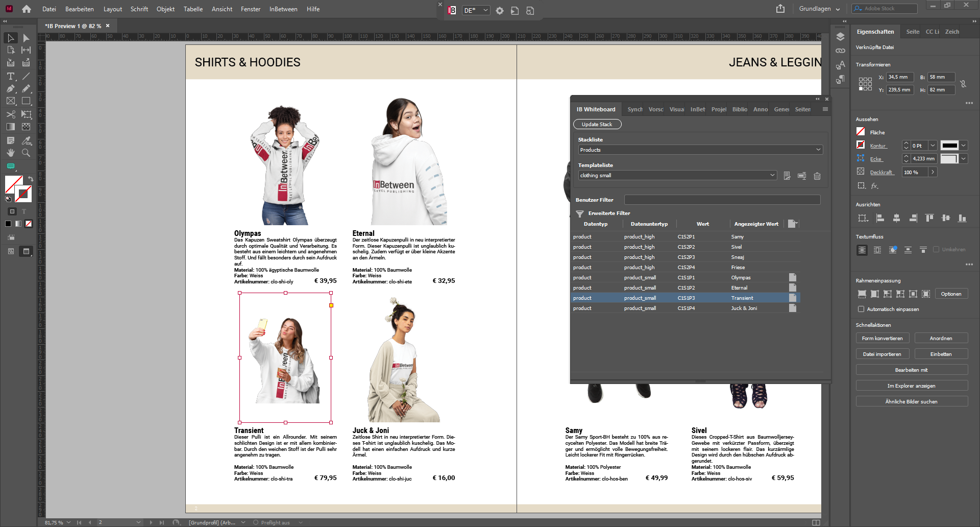Select the Scissors tool
Image resolution: width=980 pixels, height=527 pixels.
click(x=10, y=115)
